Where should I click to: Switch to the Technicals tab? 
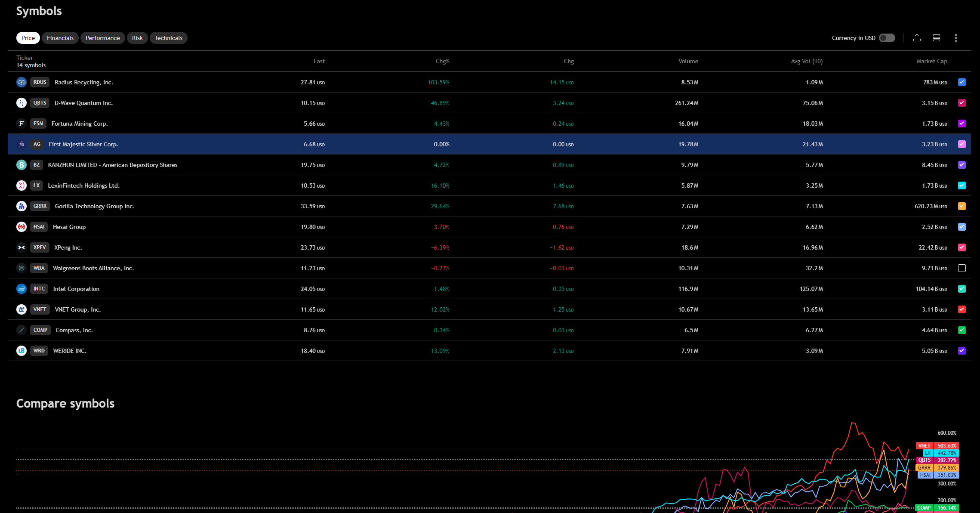click(x=168, y=38)
